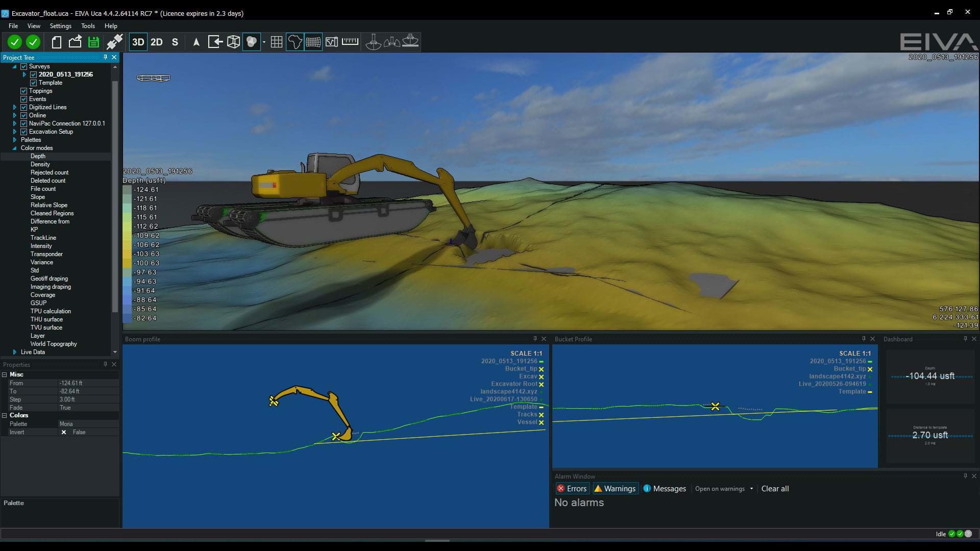Pin the Alarm Window panel
Screen dimensions: 980x551
965,476
